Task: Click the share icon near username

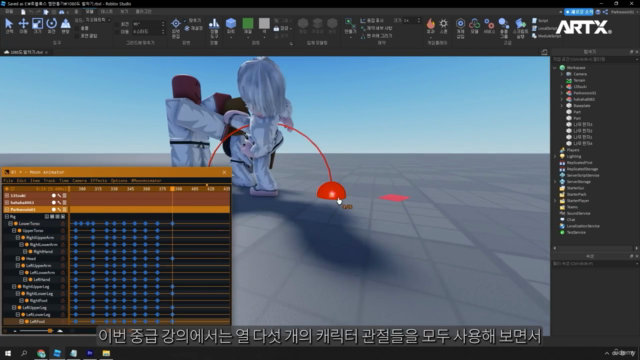Action: (x=605, y=12)
